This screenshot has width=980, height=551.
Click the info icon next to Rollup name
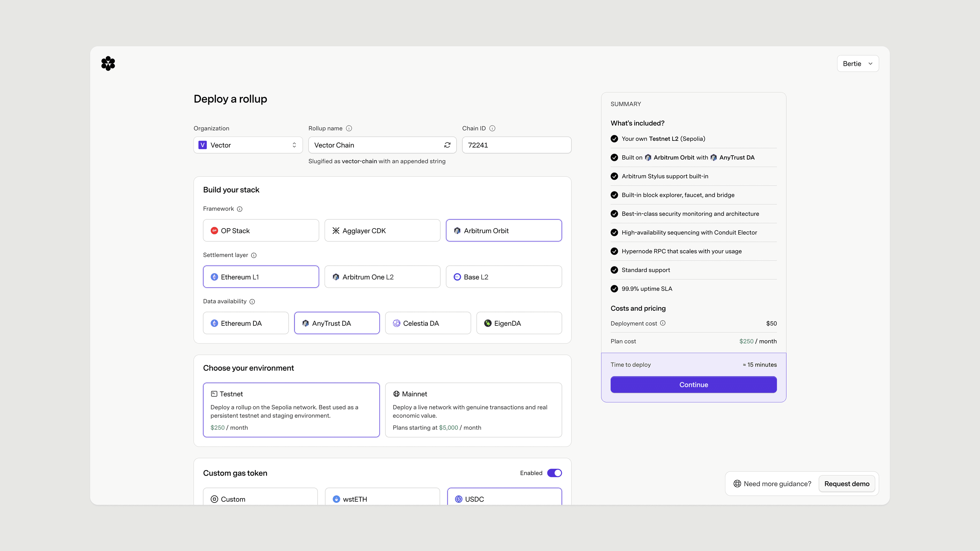(349, 128)
